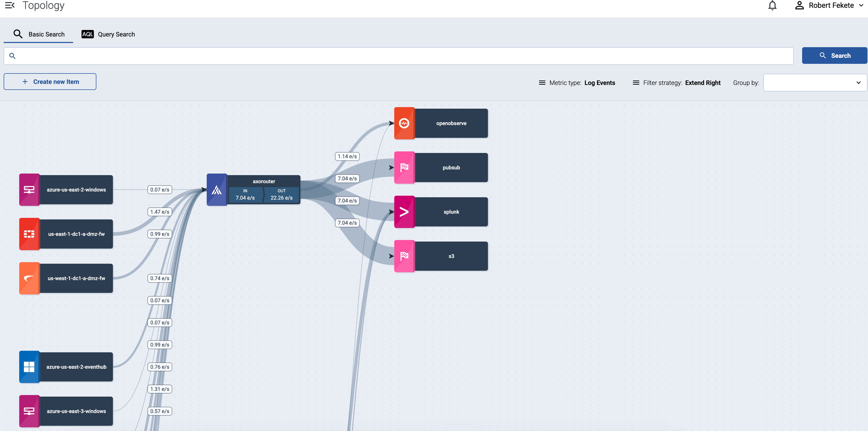Click the 1.31 e/s edge label
Screen dimensions: 868x431
[x=160, y=389]
